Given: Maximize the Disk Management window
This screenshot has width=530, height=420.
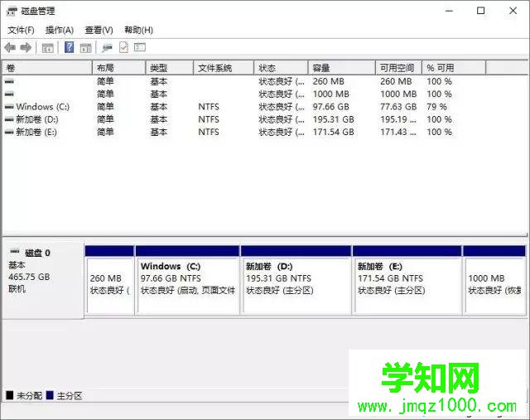Looking at the screenshot, I should tap(480, 11).
